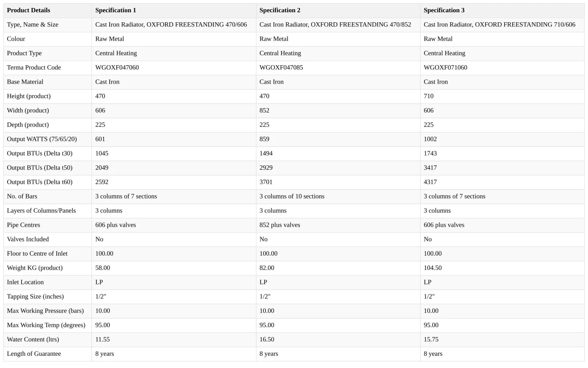588x368 pixels.
Task: Select OXFORD FREESTANDING 470/852 name cell
Action: 338,25
